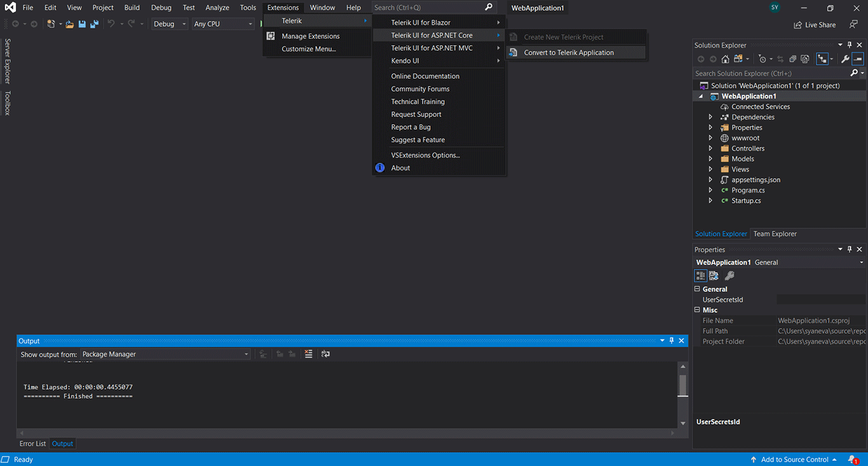Toggle Word Wrap in Output toolbar
868x466 pixels.
pos(325,354)
